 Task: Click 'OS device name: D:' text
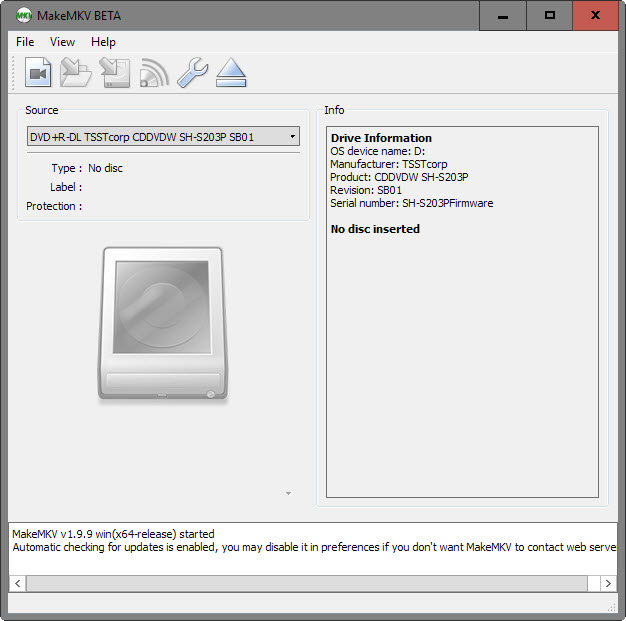pyautogui.click(x=378, y=151)
